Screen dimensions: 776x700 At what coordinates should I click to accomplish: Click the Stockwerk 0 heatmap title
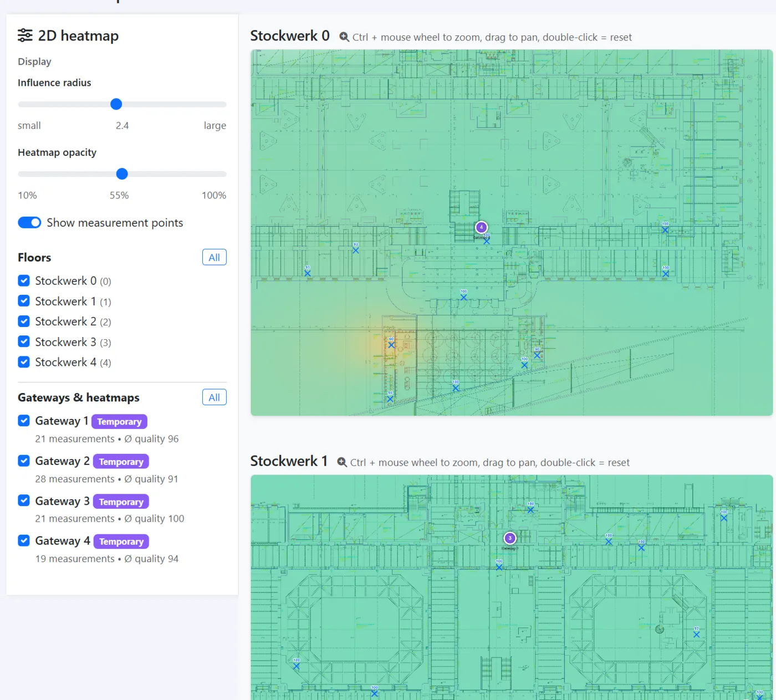tap(290, 36)
